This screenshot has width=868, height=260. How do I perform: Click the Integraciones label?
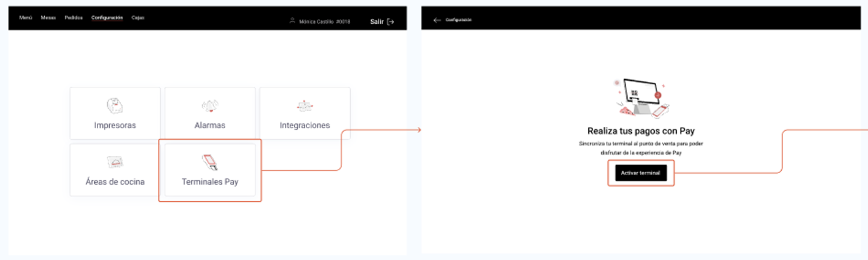pos(305,125)
